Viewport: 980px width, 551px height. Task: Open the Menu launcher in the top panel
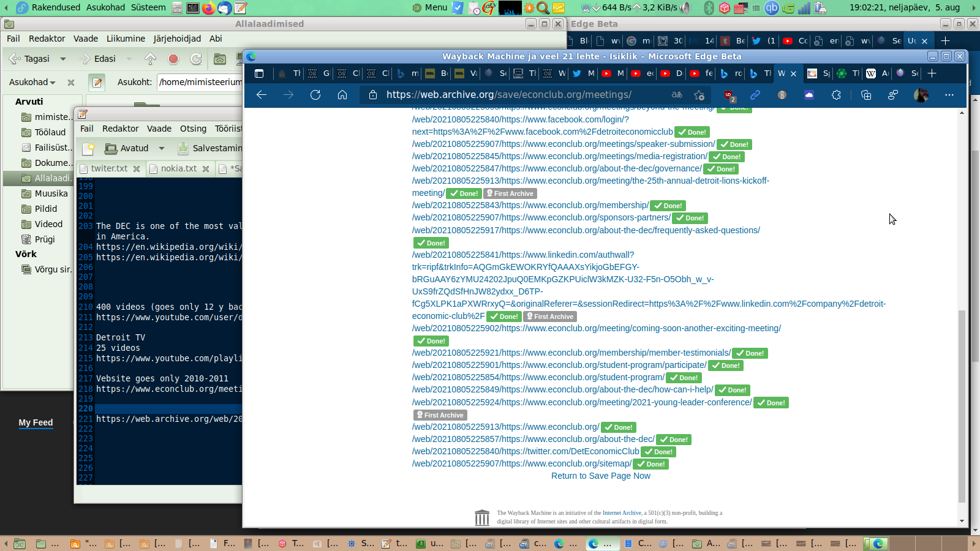(x=430, y=7)
